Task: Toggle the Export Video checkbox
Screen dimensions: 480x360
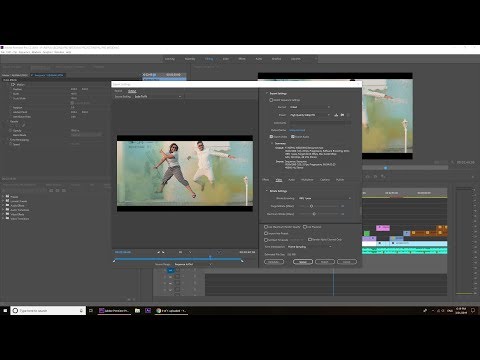Action: [271, 137]
